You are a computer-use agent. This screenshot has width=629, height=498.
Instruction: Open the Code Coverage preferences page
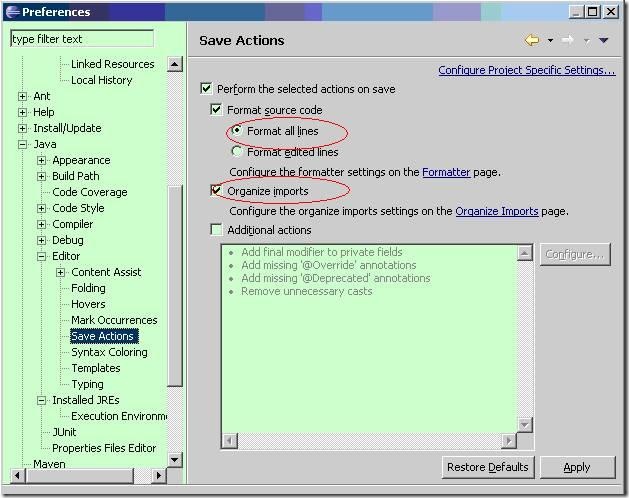[x=89, y=192]
